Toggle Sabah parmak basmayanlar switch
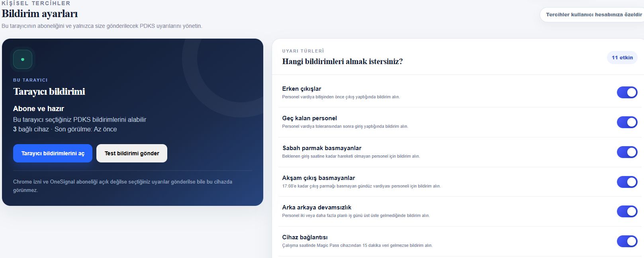This screenshot has width=644, height=258. click(x=627, y=152)
